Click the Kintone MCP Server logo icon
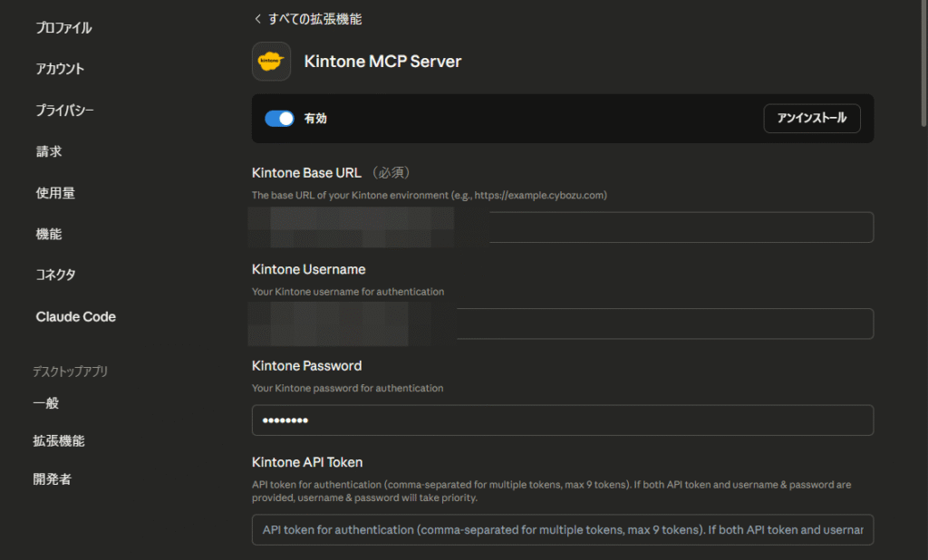The image size is (928, 560). (271, 62)
